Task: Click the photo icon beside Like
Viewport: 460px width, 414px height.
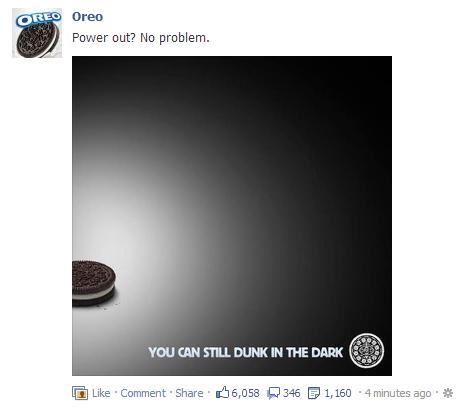Action: [80, 393]
